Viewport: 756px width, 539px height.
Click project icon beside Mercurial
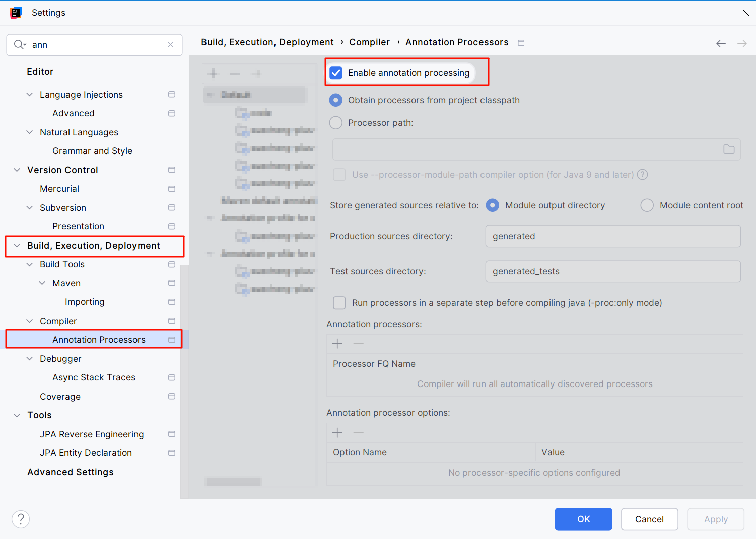click(x=172, y=189)
